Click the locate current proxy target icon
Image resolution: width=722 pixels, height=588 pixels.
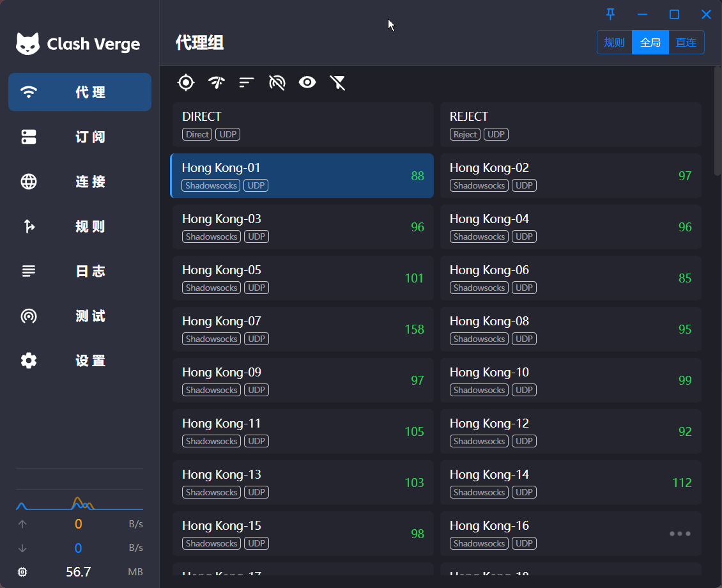[185, 82]
